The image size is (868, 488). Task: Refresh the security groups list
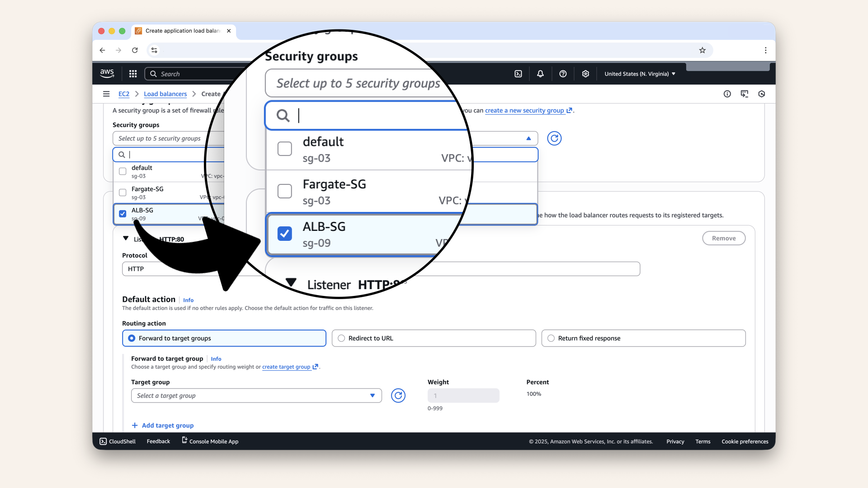554,138
